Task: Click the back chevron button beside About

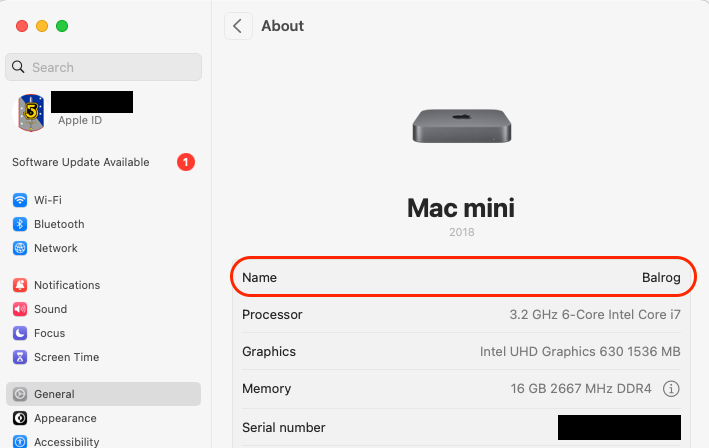Action: click(238, 26)
